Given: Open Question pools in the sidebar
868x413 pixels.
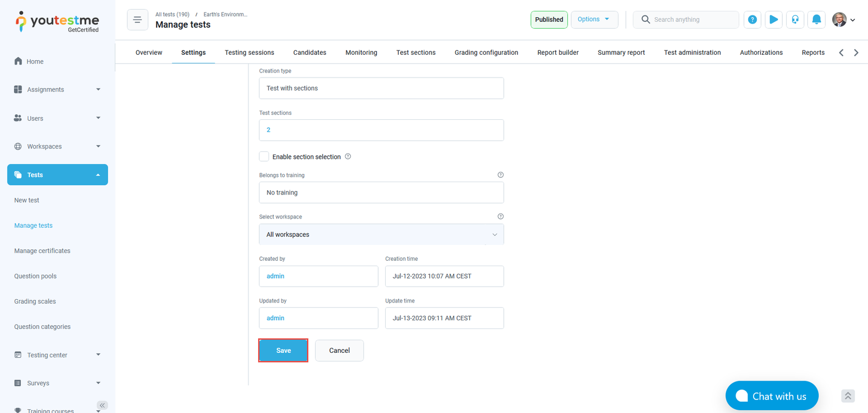Looking at the screenshot, I should (x=35, y=276).
